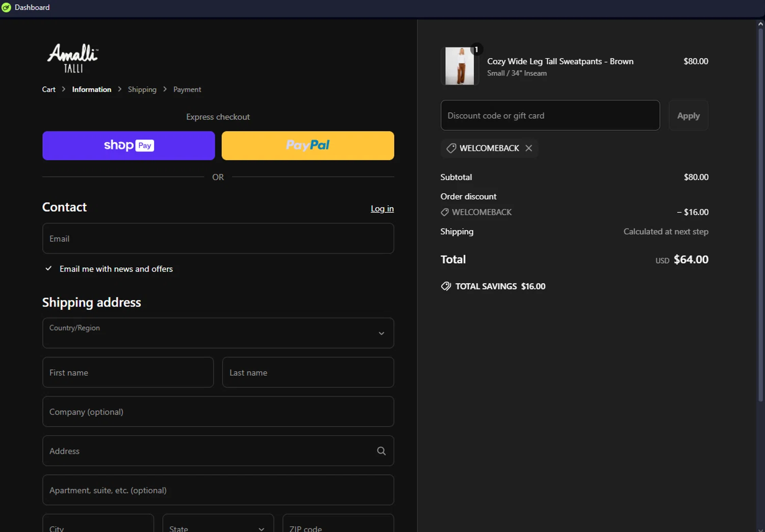This screenshot has width=765, height=532.
Task: Click the Contact heading
Action: pos(64,207)
